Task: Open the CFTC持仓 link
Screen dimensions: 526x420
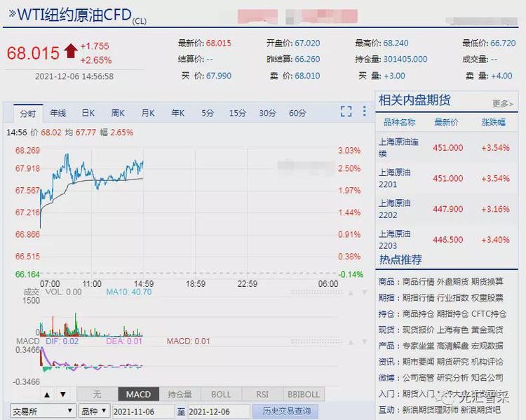Action: [489, 314]
